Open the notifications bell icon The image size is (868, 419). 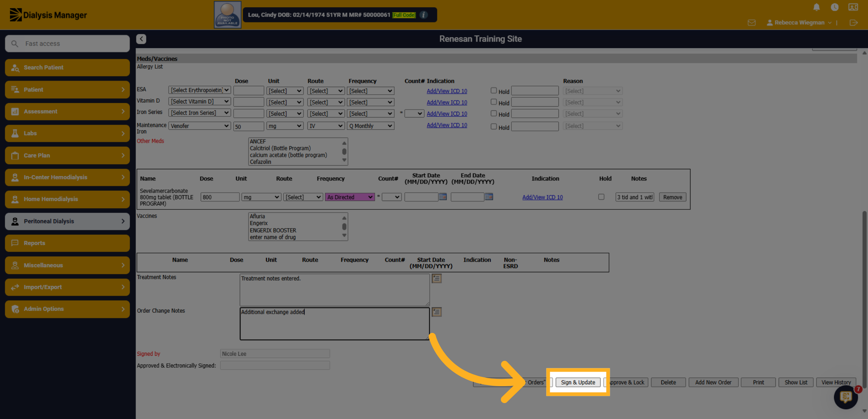coord(816,7)
